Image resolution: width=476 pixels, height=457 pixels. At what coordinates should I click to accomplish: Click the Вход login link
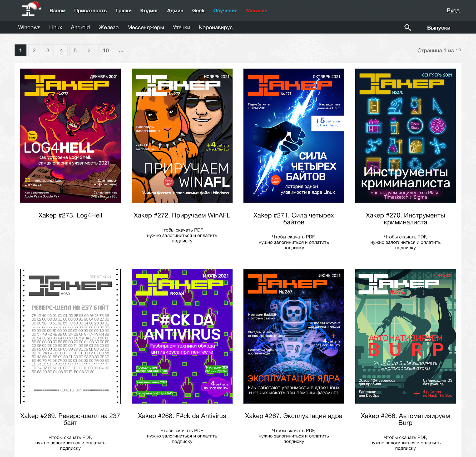point(453,10)
